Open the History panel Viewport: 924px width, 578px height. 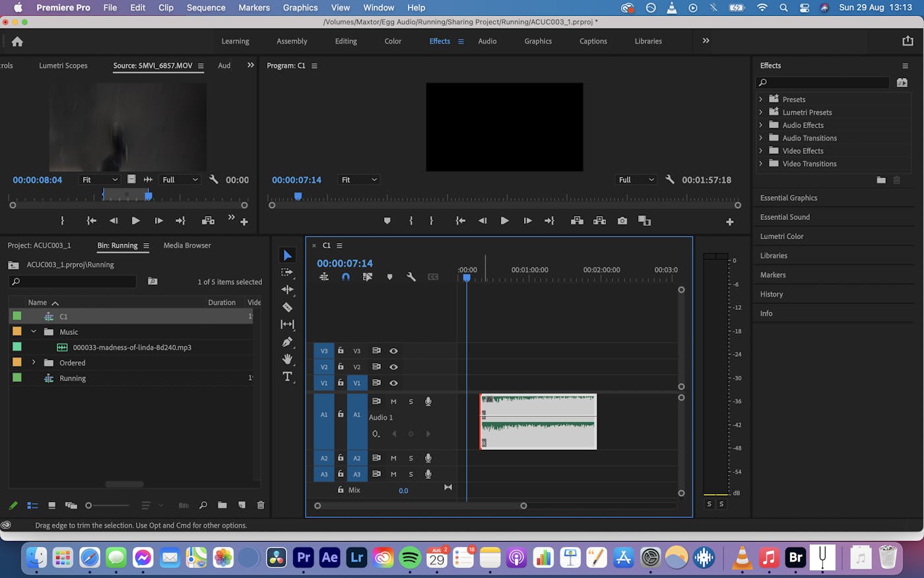tap(772, 294)
